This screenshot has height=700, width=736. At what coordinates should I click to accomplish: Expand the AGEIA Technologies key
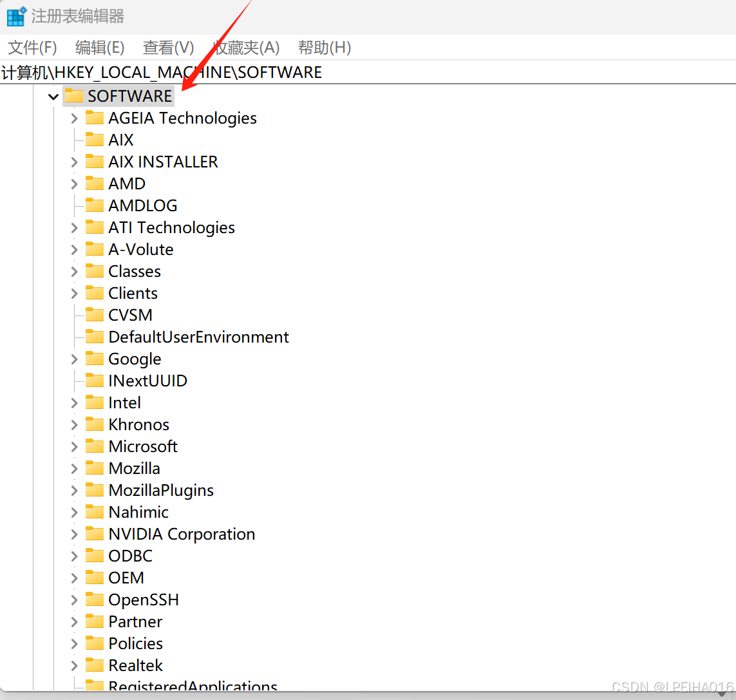(x=74, y=118)
